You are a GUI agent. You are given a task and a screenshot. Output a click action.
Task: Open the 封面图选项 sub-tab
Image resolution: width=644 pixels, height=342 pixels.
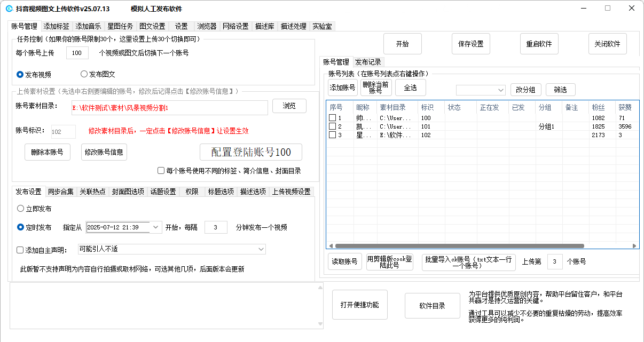pyautogui.click(x=128, y=192)
